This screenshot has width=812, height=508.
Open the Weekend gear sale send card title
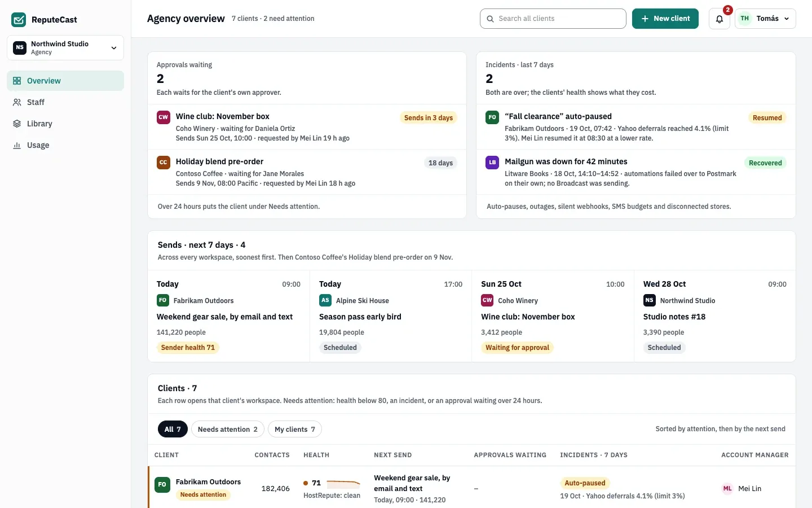pyautogui.click(x=224, y=317)
